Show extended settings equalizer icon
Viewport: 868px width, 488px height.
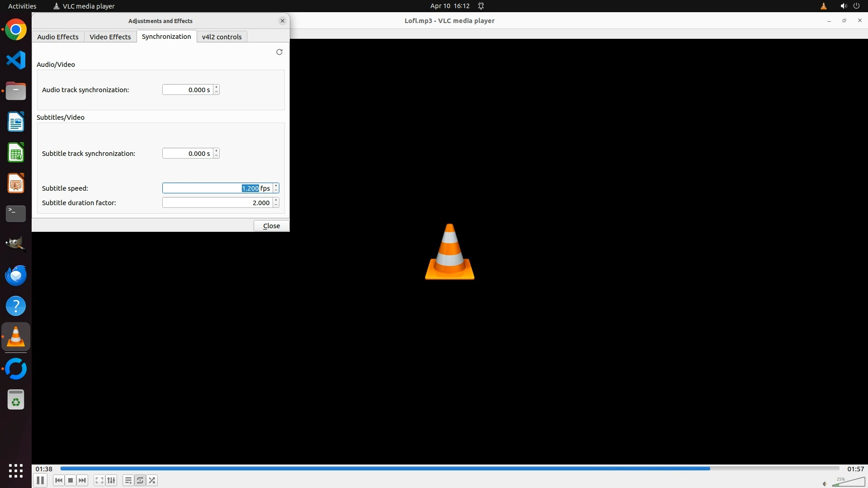(111, 480)
